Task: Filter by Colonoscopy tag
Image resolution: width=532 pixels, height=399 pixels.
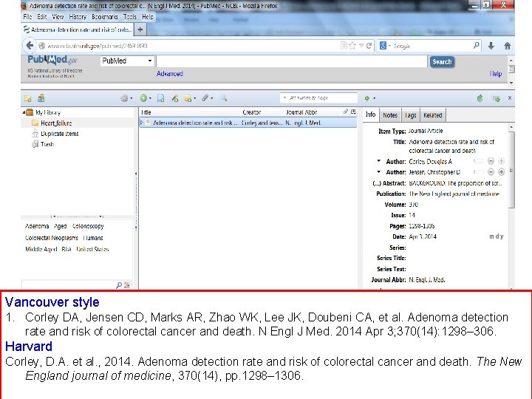Action: [x=88, y=226]
